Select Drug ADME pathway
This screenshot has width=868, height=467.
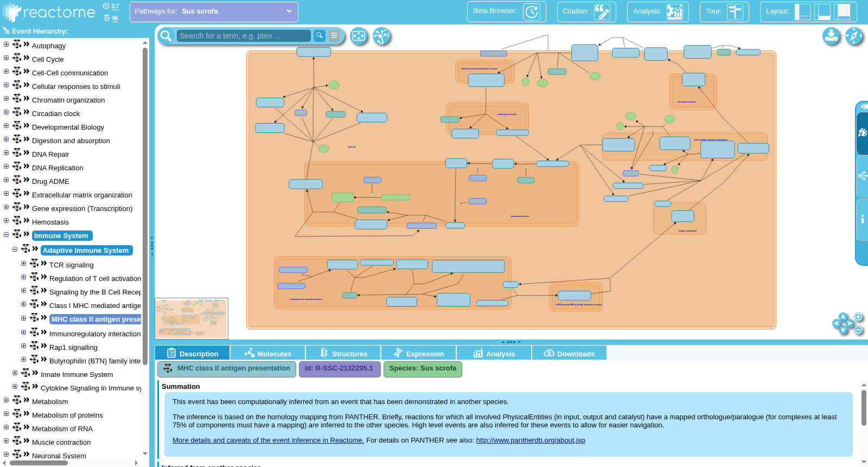[x=50, y=182]
